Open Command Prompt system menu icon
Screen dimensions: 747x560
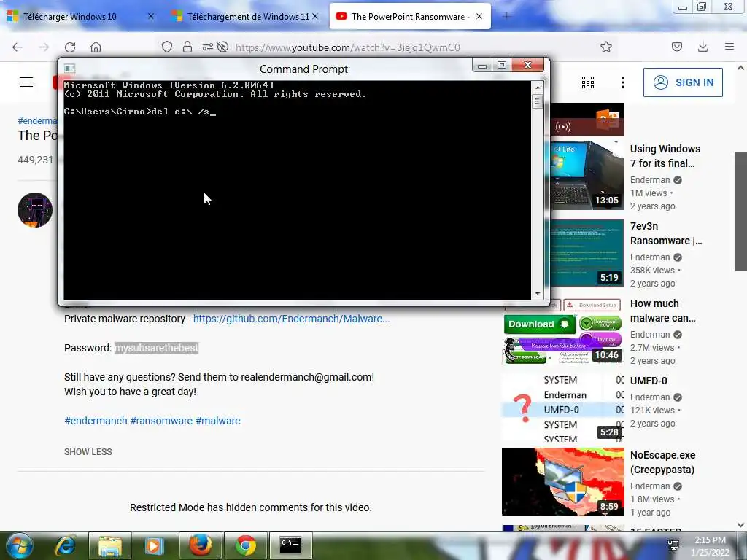[x=69, y=69]
